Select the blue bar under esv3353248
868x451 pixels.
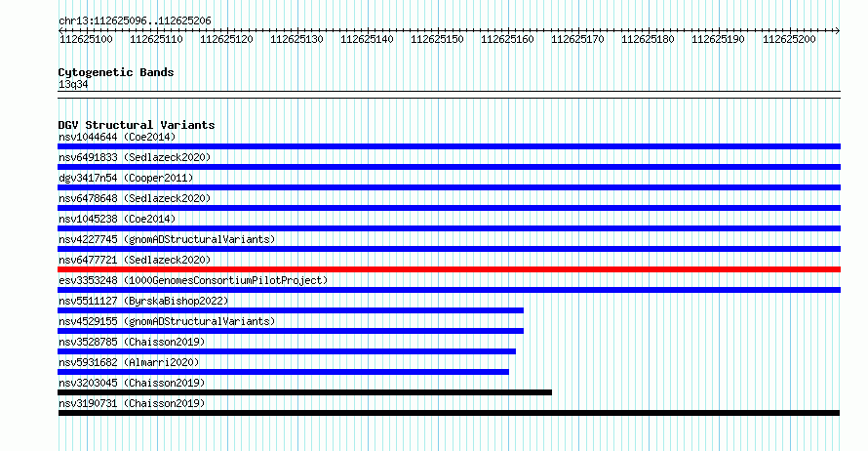tap(449, 290)
